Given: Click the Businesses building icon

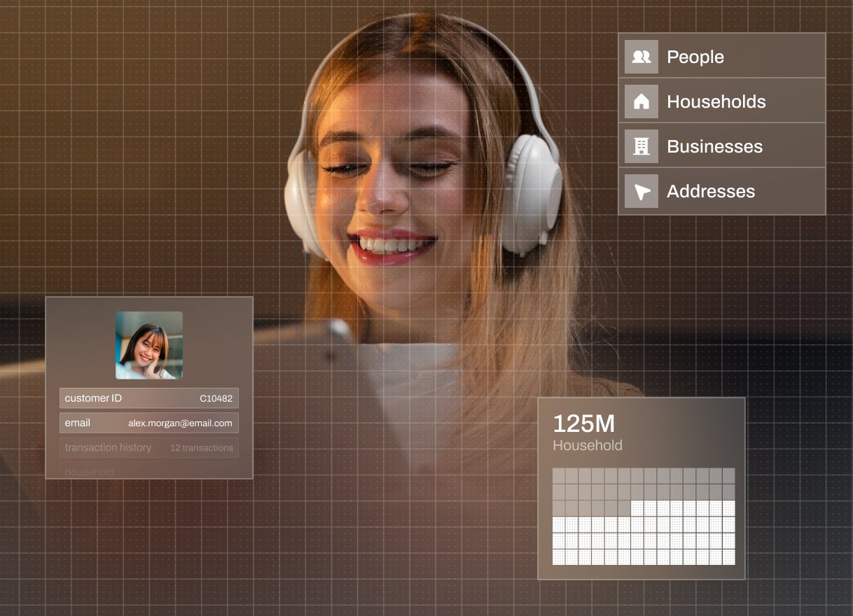Looking at the screenshot, I should [x=642, y=146].
